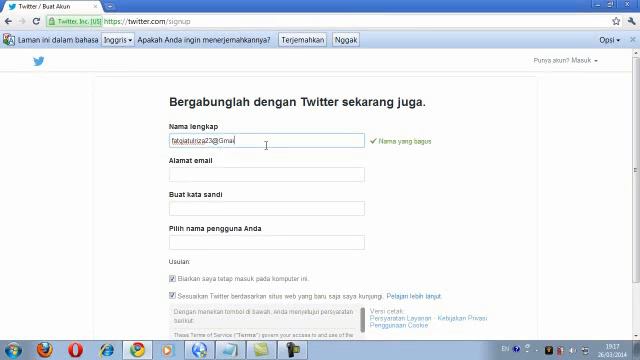The height and width of the screenshot is (360, 640).
Task: Dismiss the translate bar with its X
Action: [x=633, y=40]
